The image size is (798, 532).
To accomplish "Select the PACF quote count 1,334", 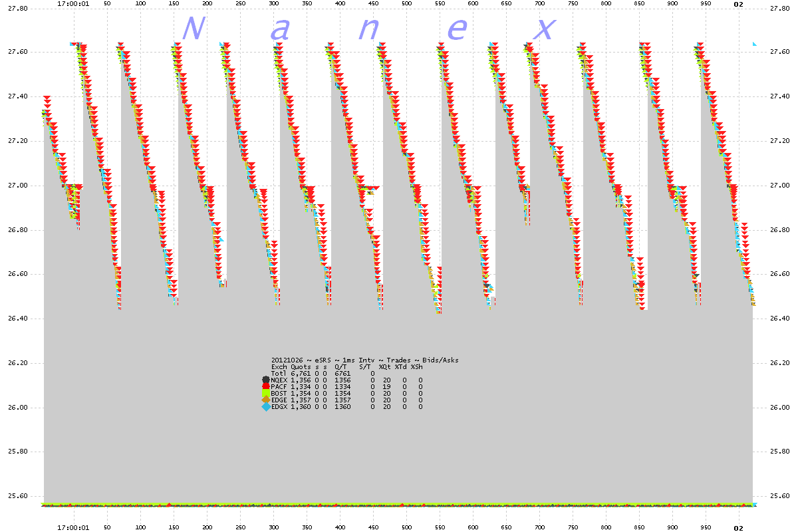I will 301,387.
